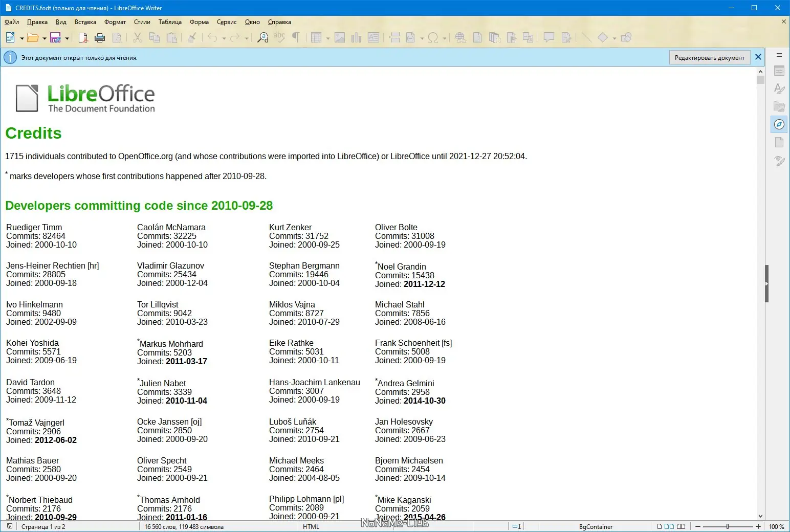The height and width of the screenshot is (532, 790).
Task: Open the sidebar Gallery panel
Action: pyautogui.click(x=779, y=106)
